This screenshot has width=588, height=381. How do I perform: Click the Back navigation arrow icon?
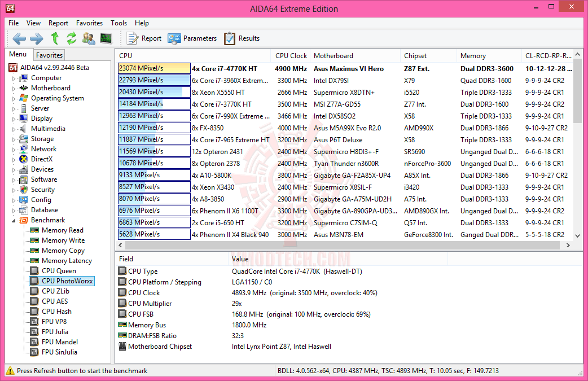tap(19, 38)
